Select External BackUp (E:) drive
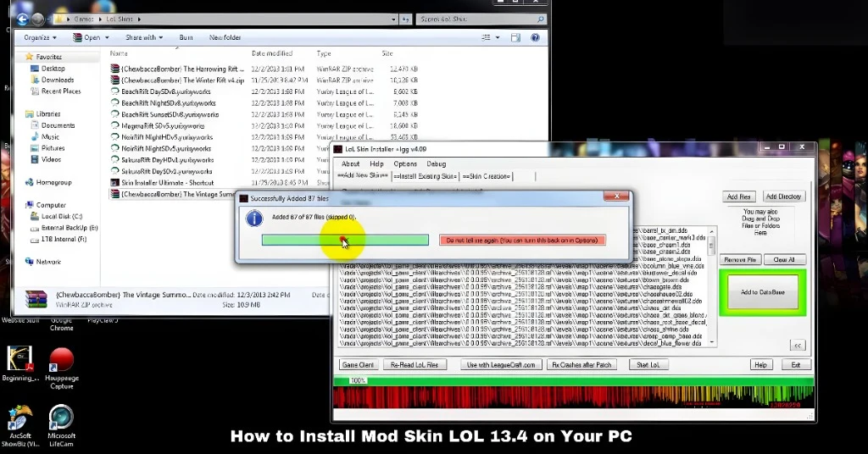This screenshot has width=868, height=454. [70, 228]
